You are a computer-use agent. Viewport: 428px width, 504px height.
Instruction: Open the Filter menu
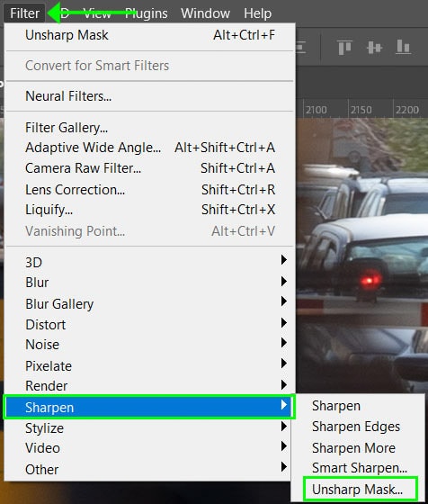click(x=24, y=13)
